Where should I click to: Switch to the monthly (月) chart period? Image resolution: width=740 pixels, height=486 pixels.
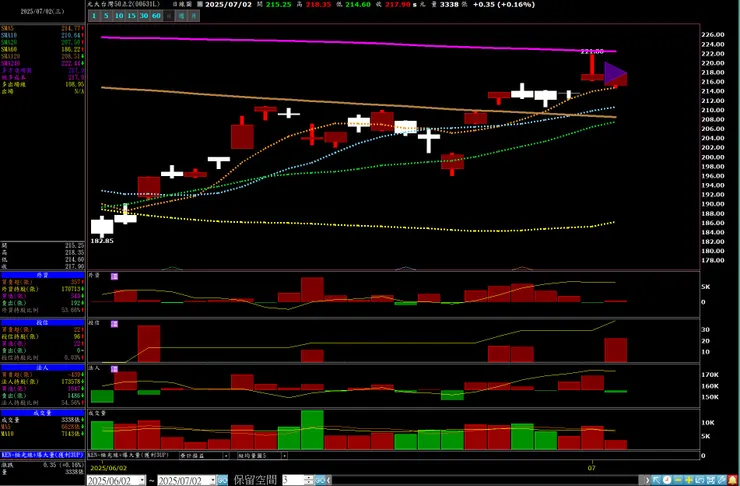pos(193,16)
